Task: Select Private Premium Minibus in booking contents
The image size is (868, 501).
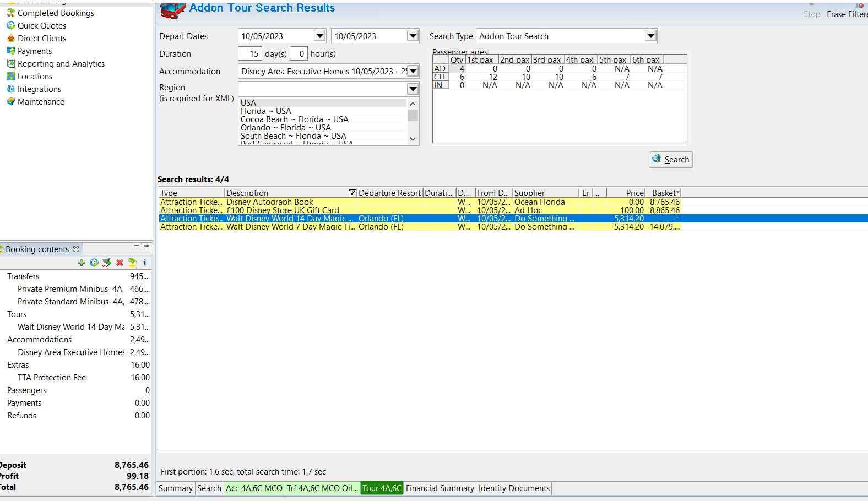Action: tap(75, 288)
